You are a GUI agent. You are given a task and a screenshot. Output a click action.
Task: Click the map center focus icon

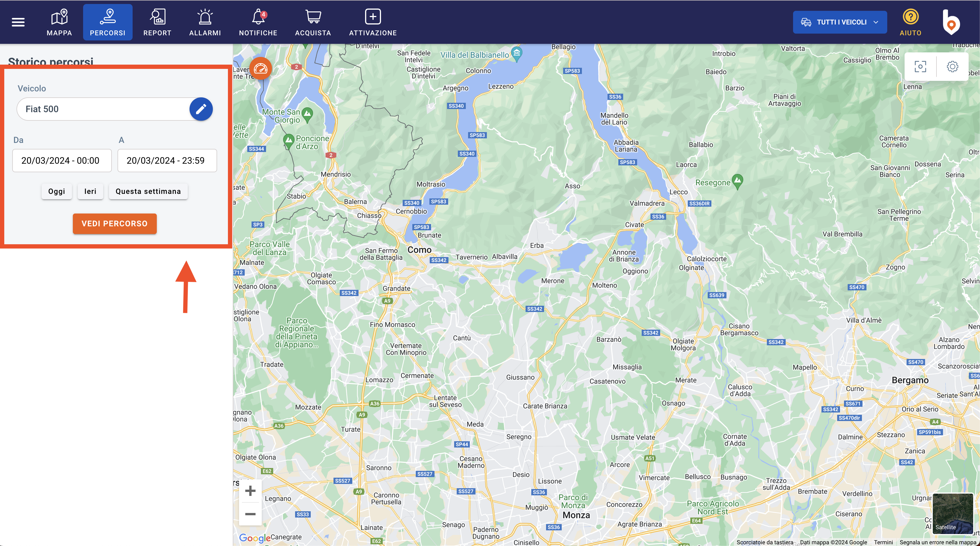(x=920, y=67)
